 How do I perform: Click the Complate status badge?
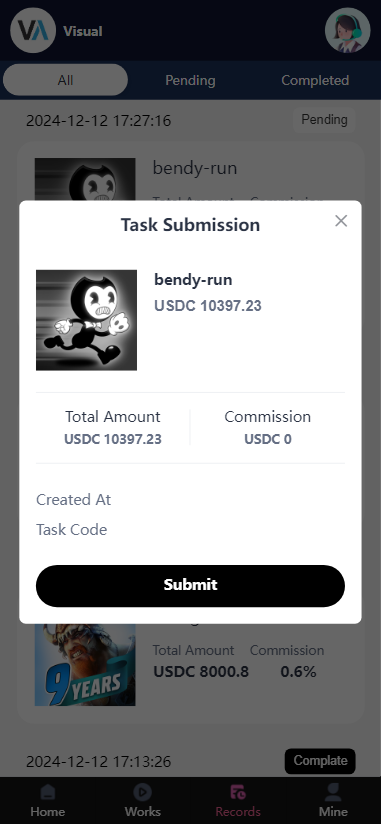[320, 761]
